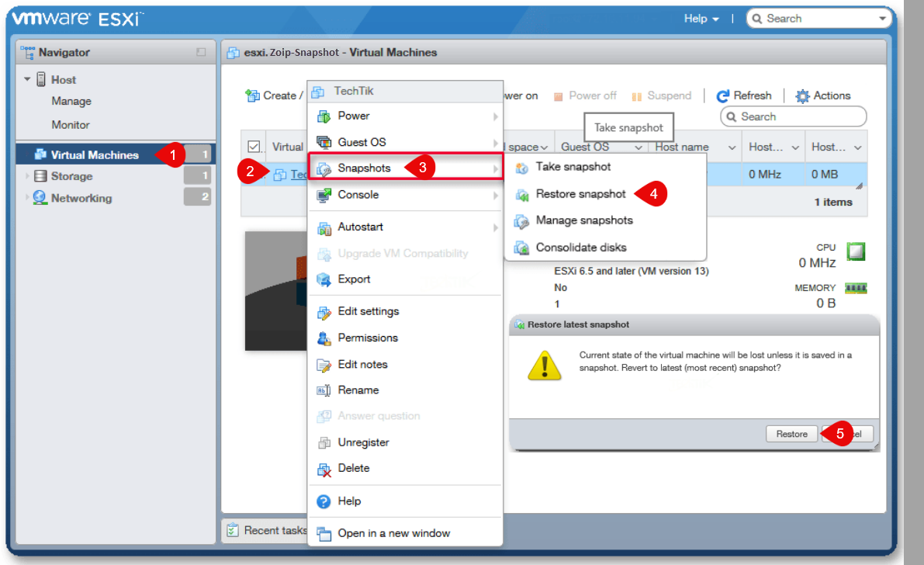This screenshot has height=565, width=924.
Task: Click the Navigator panel collapse icon
Action: click(x=201, y=52)
